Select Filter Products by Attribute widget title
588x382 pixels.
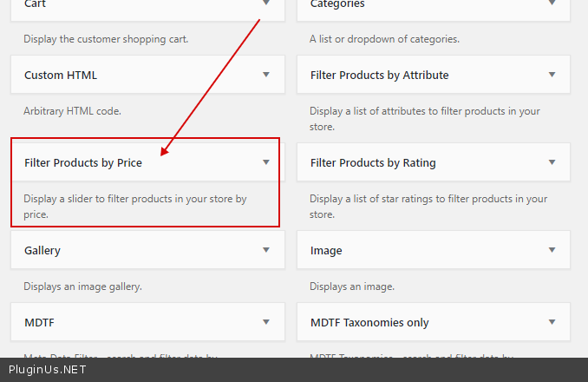[x=379, y=75]
